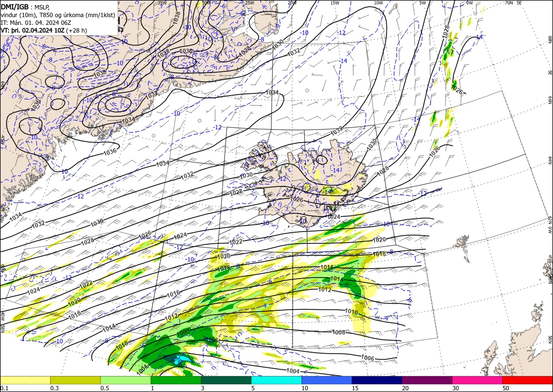Image resolution: width=553 pixels, height=392 pixels.
Task: Choose the navy 15–20 mm legend swatch
Action: 377,380
